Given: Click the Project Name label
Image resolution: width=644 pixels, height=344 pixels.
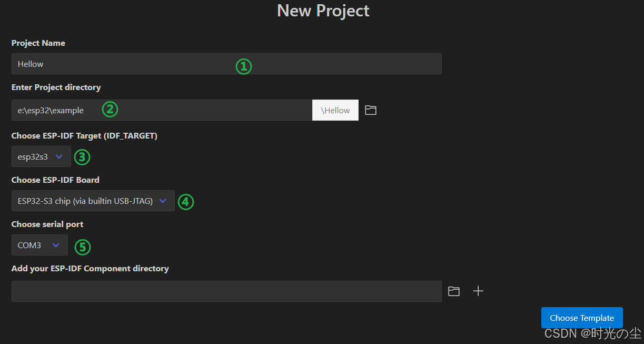Looking at the screenshot, I should (38, 43).
